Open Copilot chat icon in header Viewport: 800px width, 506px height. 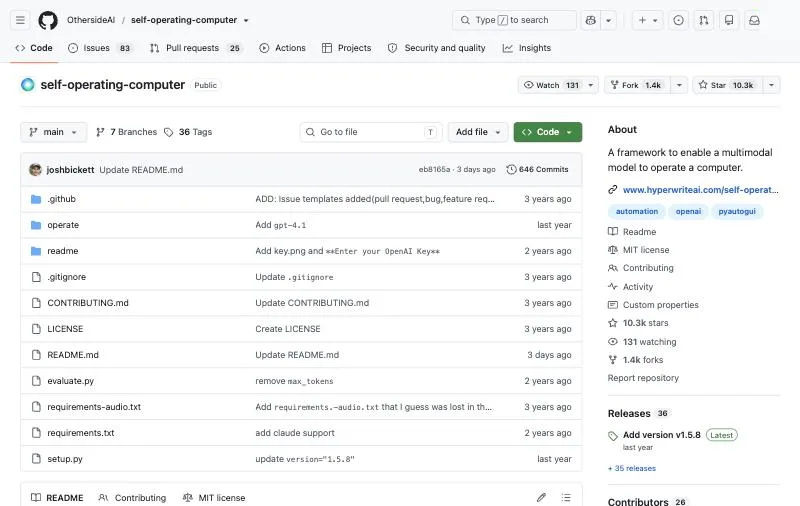click(591, 20)
